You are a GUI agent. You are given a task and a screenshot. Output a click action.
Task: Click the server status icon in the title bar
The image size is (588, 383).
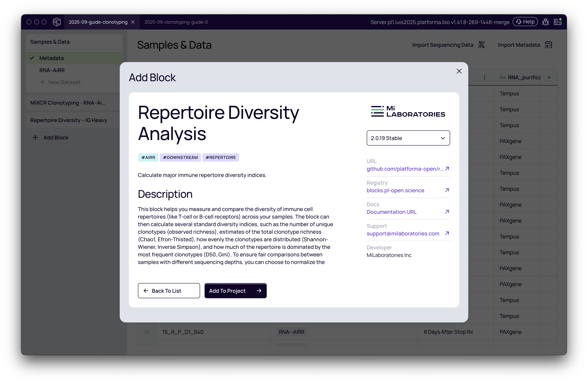pos(558,22)
